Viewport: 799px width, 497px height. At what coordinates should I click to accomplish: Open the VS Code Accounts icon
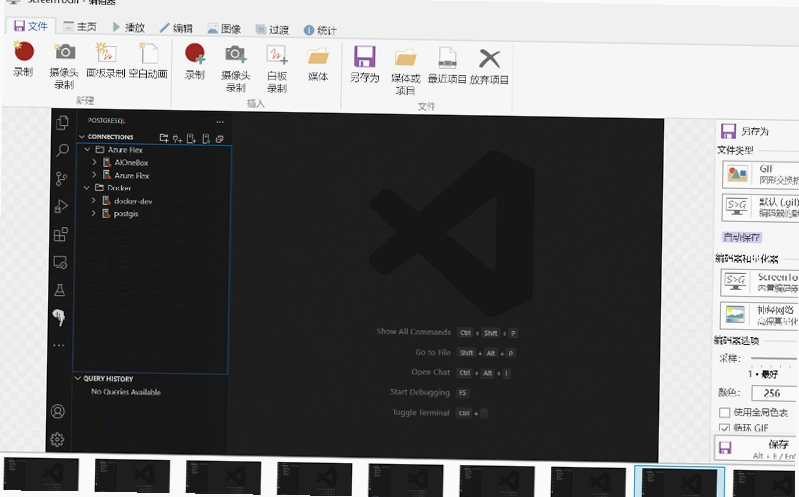58,411
